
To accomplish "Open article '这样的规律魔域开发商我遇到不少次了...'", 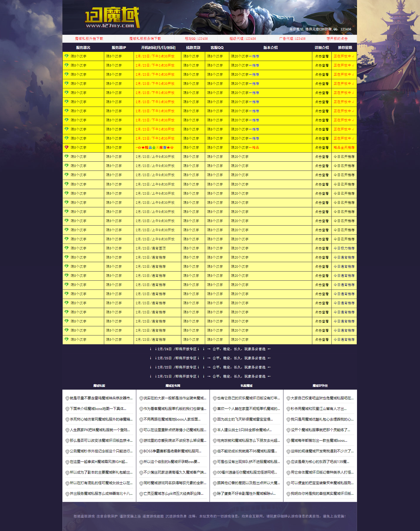I will pyautogui.click(x=322, y=451).
